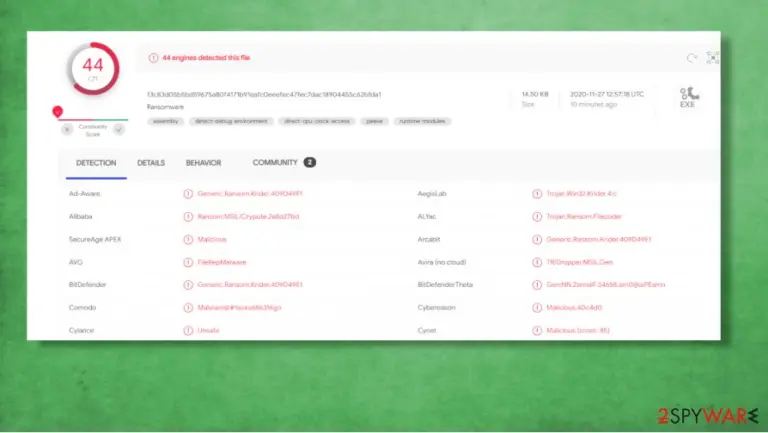Click the warning icon on Ad-Aware row
This screenshot has width=768, height=433.
pos(188,194)
